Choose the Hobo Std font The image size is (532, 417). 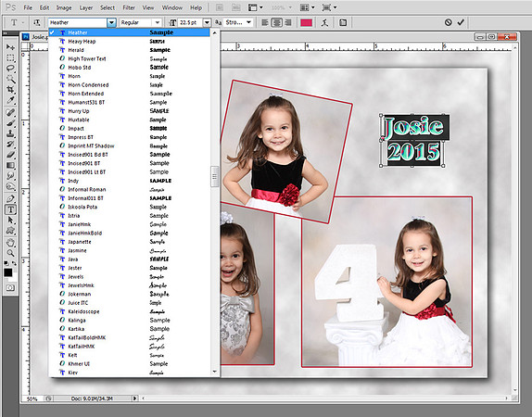point(129,67)
